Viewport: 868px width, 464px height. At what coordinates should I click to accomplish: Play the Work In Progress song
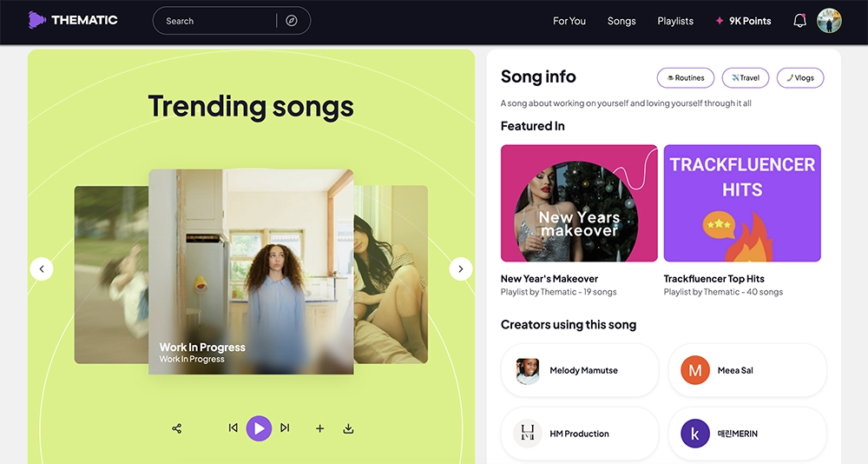(x=259, y=428)
